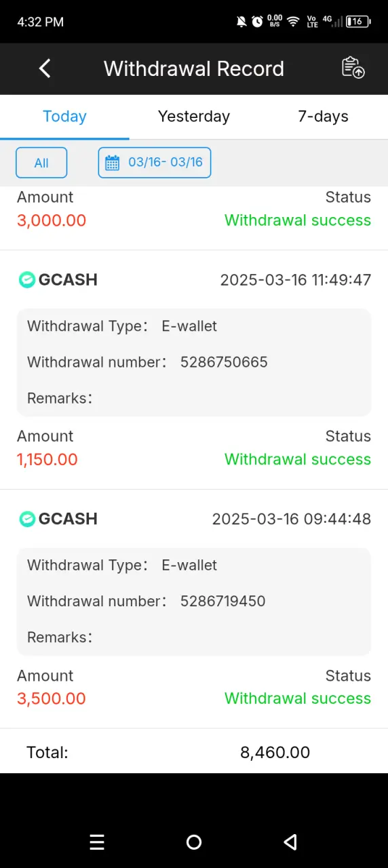
Task: Tap withdrawal number 5286750665
Action: pyautogui.click(x=224, y=362)
